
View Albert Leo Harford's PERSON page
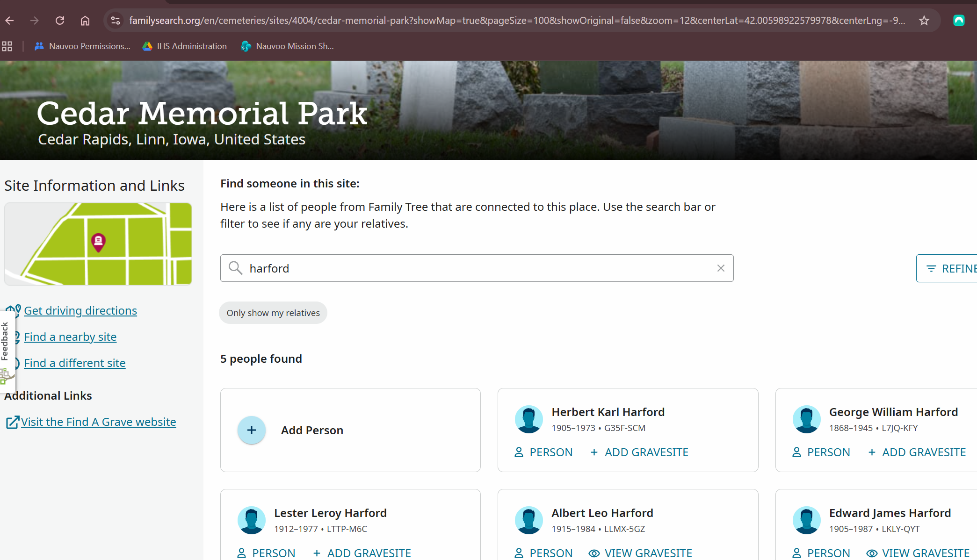(x=543, y=553)
